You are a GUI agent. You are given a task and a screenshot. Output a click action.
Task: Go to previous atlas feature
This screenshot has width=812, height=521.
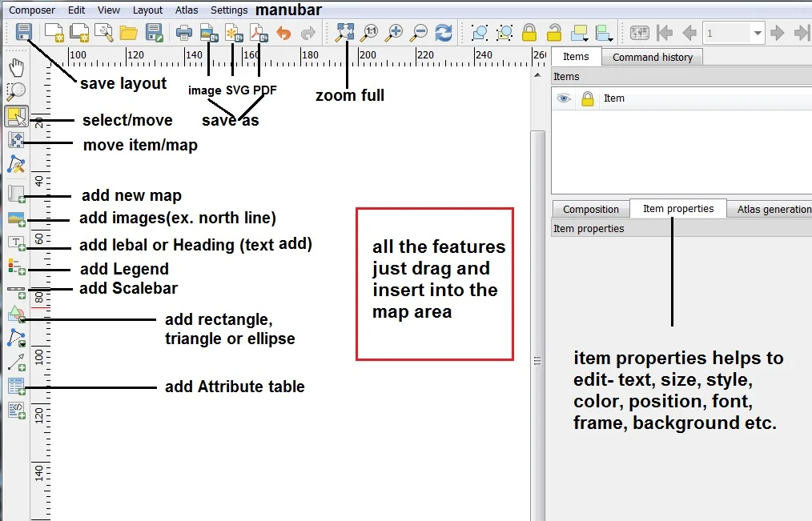tap(689, 33)
